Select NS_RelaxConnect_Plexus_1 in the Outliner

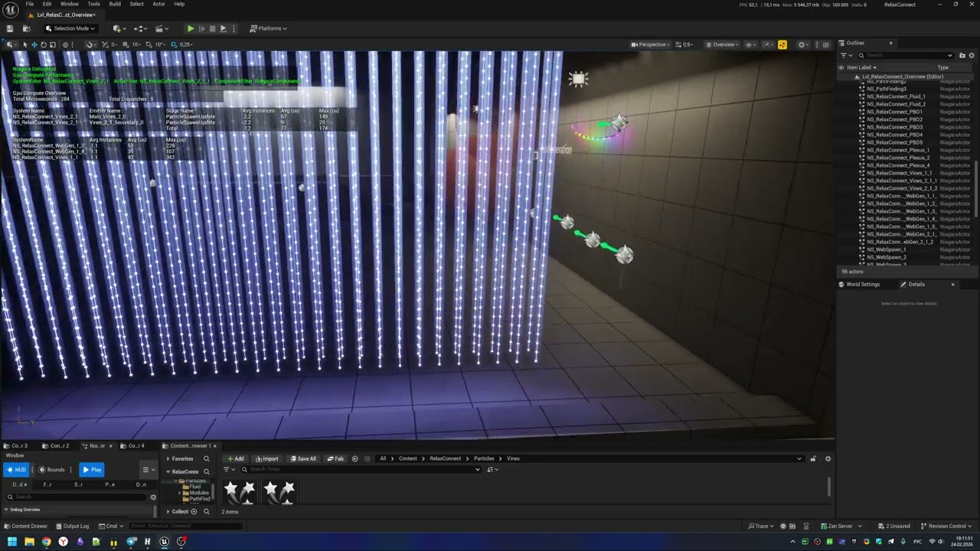(898, 150)
